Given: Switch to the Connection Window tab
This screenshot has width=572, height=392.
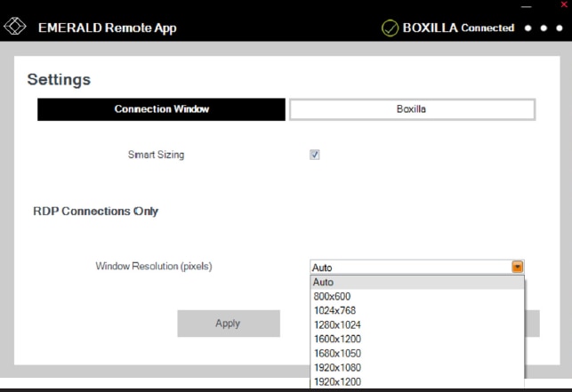Looking at the screenshot, I should [x=161, y=109].
